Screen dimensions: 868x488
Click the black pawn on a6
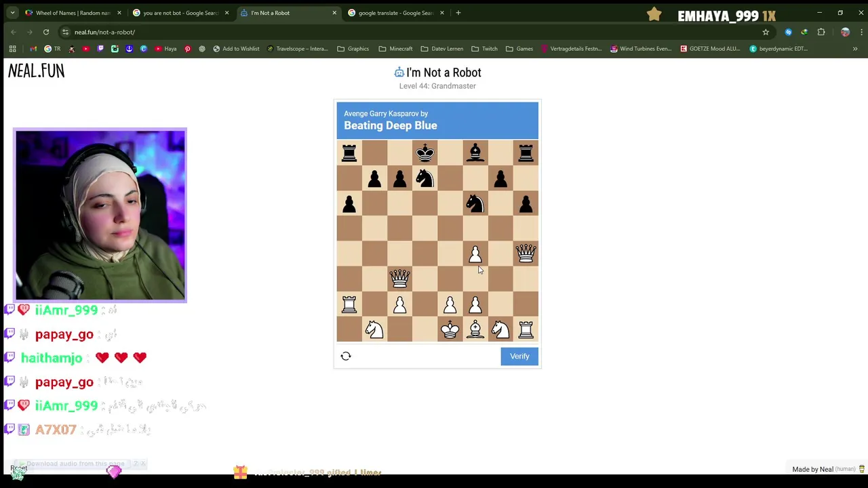[349, 203]
